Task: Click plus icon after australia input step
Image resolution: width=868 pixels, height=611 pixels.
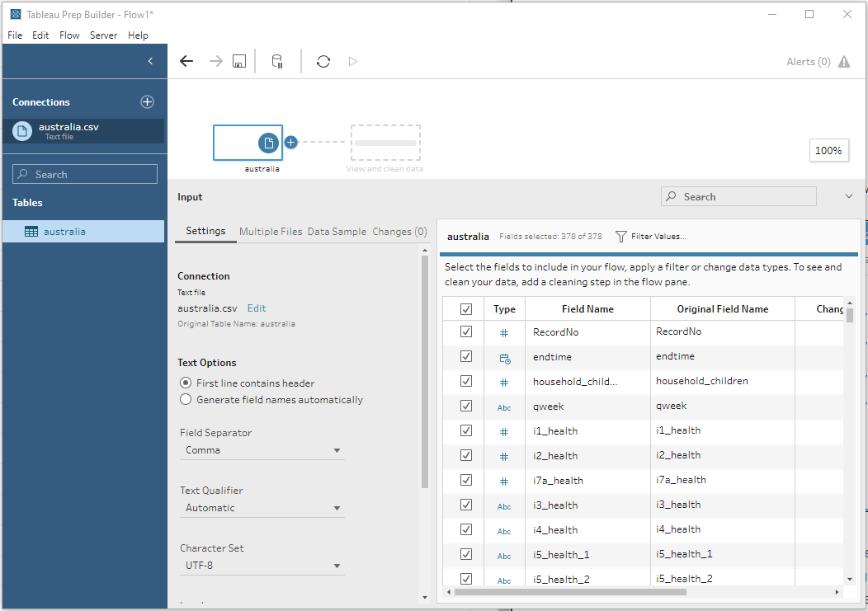Action: [290, 143]
